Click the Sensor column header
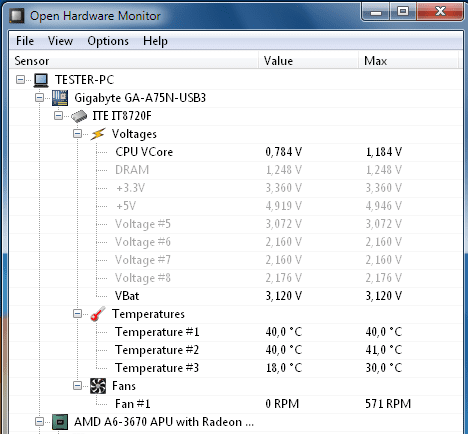This screenshot has width=468, height=434. click(134, 61)
